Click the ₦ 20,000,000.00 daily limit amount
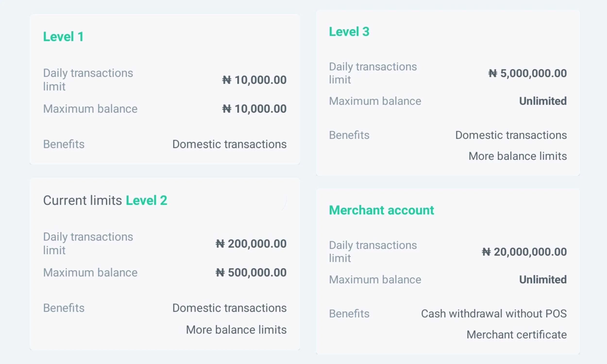607x364 pixels. tap(524, 252)
